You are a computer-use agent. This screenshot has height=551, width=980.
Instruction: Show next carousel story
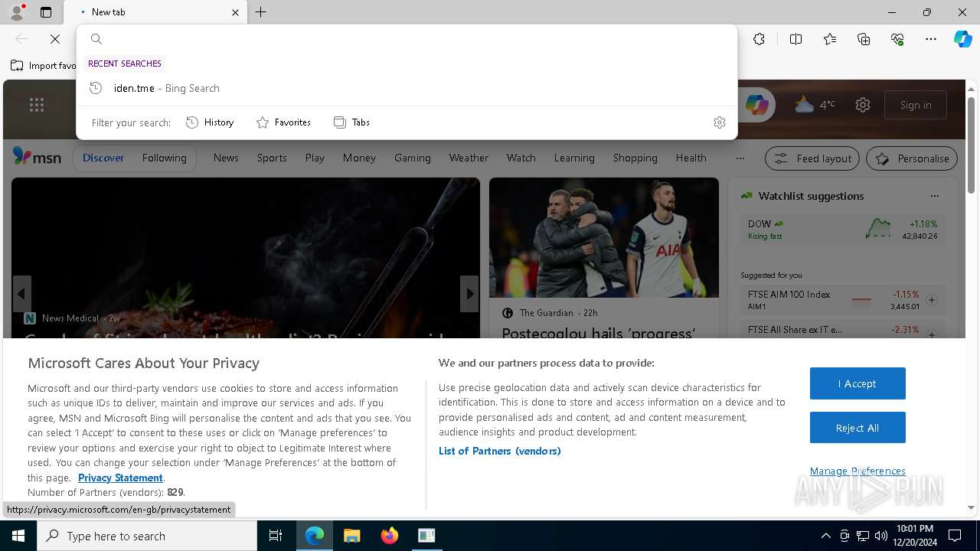tap(469, 294)
